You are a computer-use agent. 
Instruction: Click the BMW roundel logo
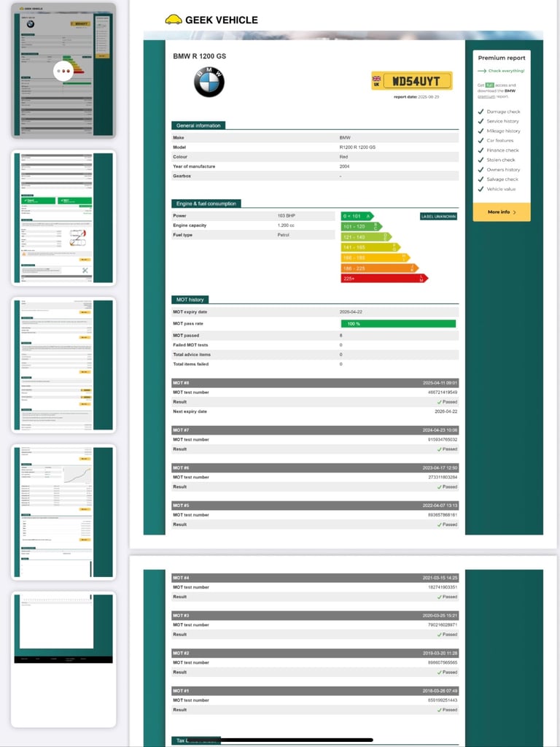(209, 82)
